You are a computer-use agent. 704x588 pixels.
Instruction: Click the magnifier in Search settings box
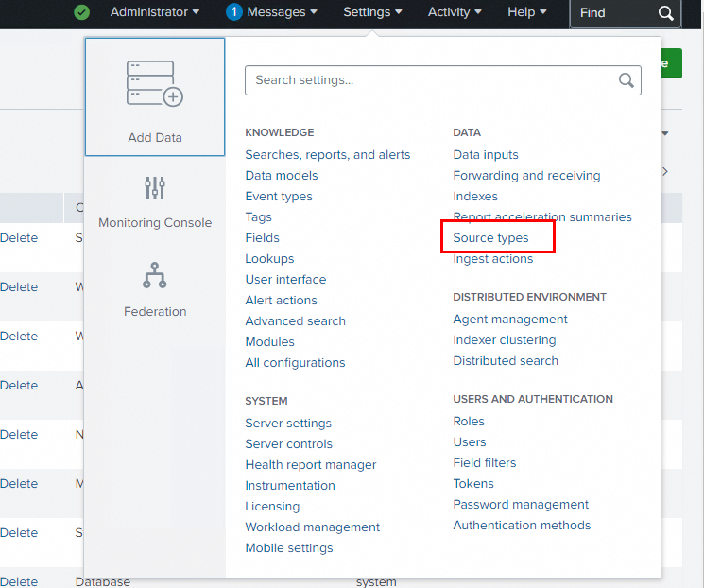626,80
